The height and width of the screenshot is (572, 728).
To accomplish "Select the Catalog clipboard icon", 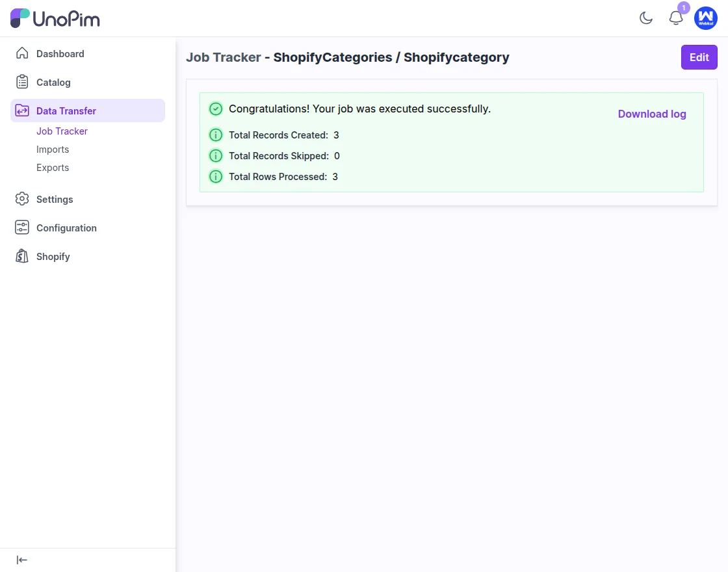I will pyautogui.click(x=22, y=82).
